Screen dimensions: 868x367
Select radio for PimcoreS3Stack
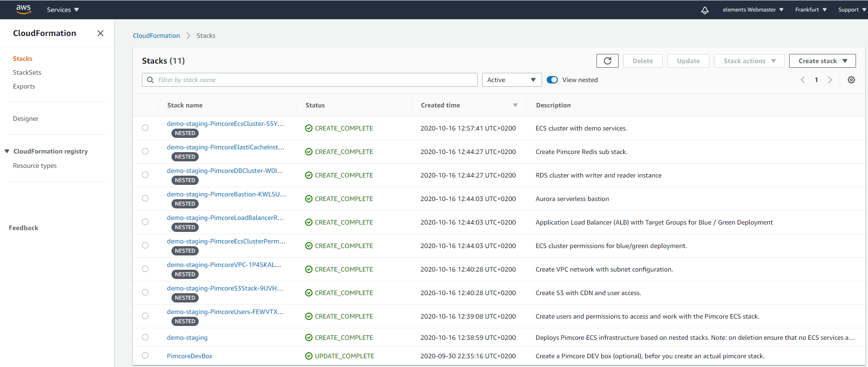tap(145, 292)
